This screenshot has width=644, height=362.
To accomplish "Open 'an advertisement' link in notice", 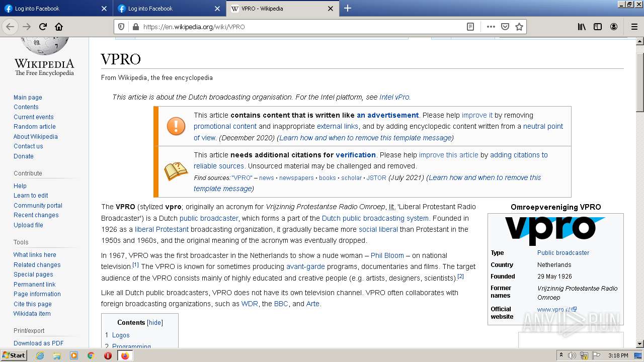I will [x=387, y=115].
